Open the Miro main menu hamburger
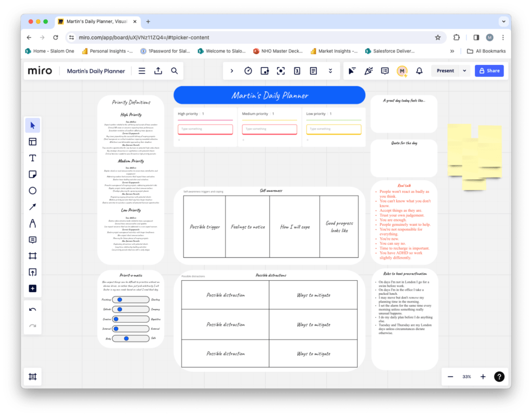 pyautogui.click(x=142, y=71)
